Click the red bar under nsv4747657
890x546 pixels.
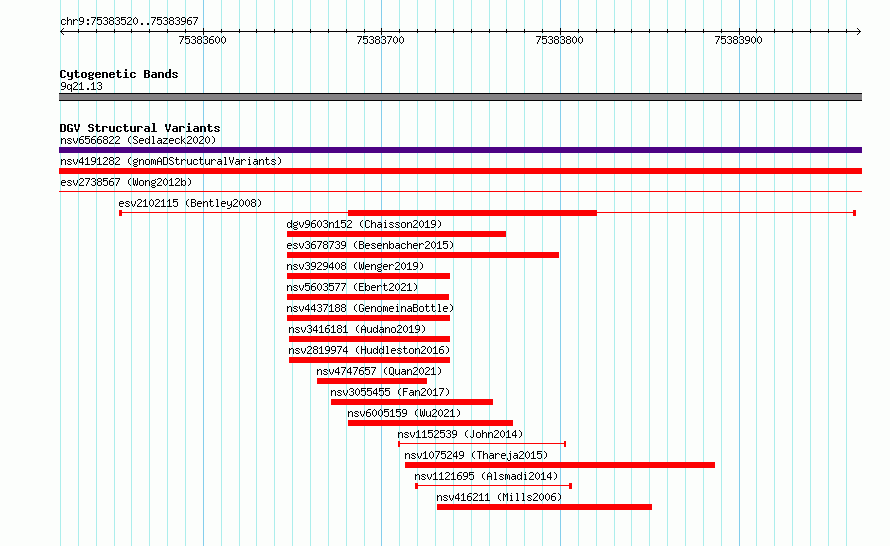pos(372,381)
